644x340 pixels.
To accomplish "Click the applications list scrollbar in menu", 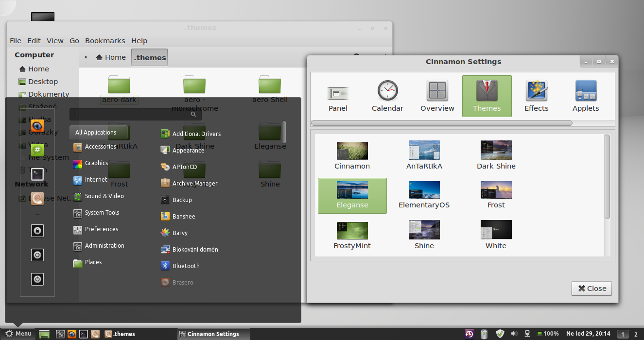I will click(284, 132).
